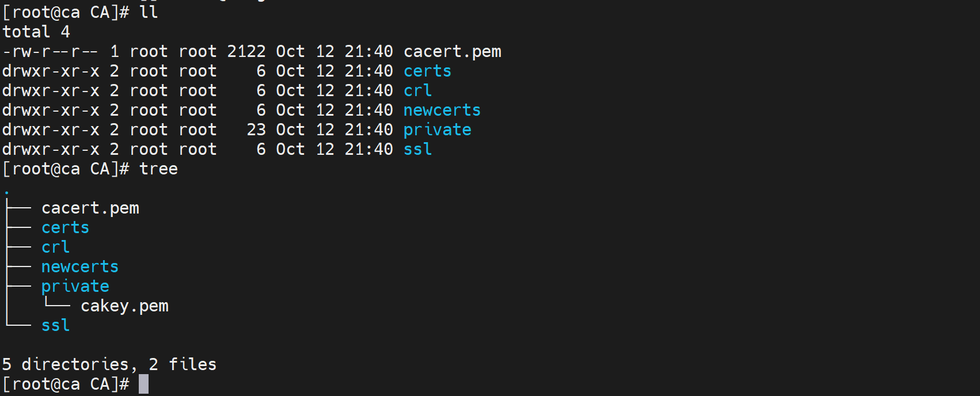Click the ssl directory in ll listing
Screen dimensions: 980x396
[417, 150]
